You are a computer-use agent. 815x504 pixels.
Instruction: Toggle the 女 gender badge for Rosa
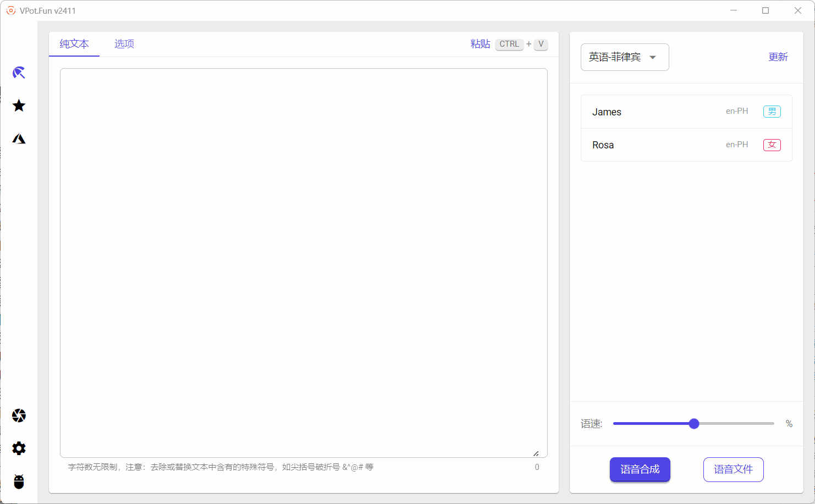tap(772, 145)
